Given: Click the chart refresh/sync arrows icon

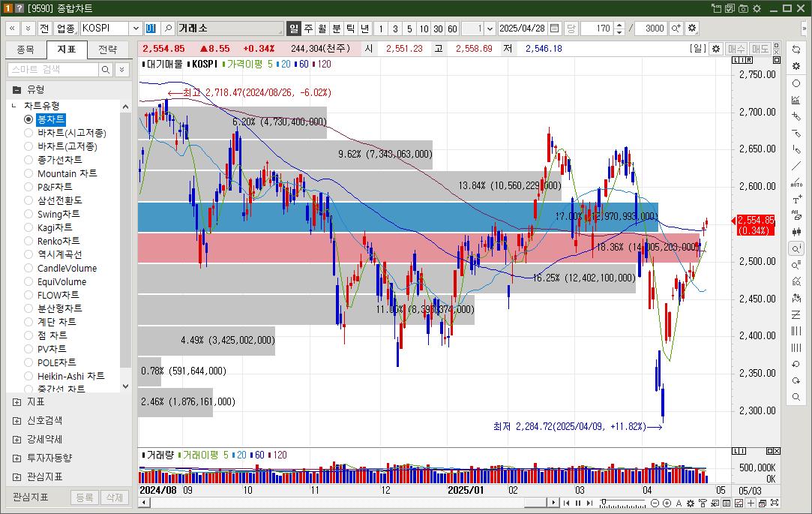Looking at the screenshot, I should pos(796,50).
